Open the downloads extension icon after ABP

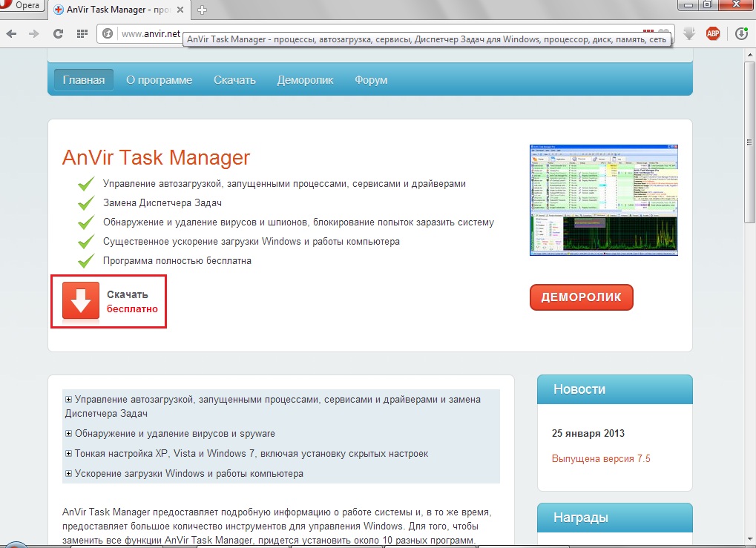tap(741, 33)
